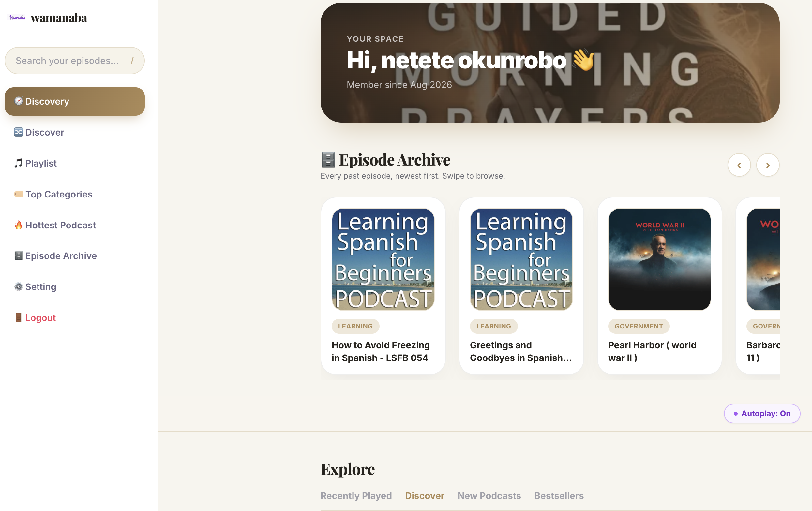Click the Hottest Podcast flame icon

19,225
